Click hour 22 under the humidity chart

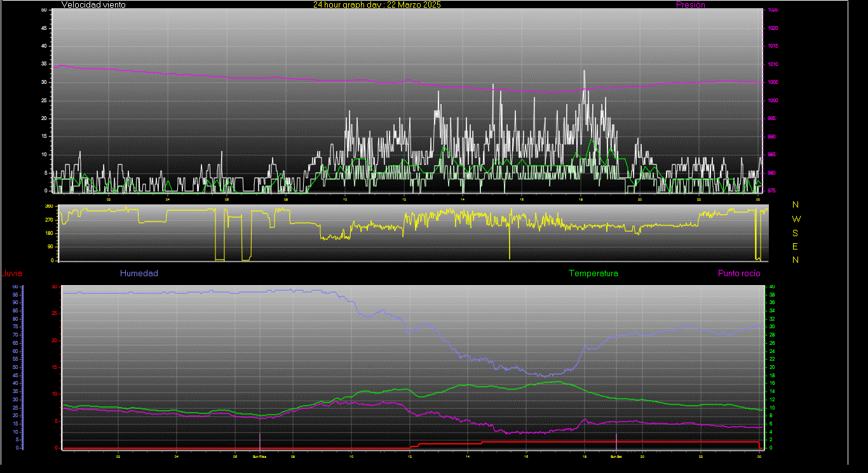(x=701, y=456)
